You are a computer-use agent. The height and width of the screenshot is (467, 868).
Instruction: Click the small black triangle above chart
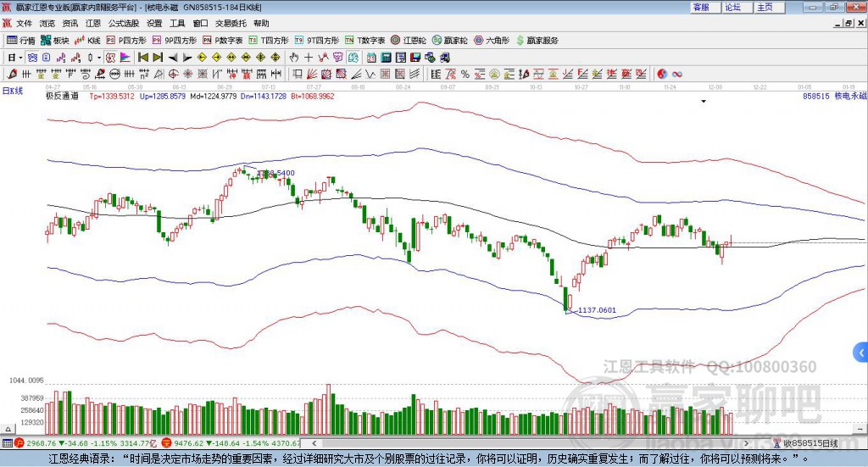[x=704, y=101]
